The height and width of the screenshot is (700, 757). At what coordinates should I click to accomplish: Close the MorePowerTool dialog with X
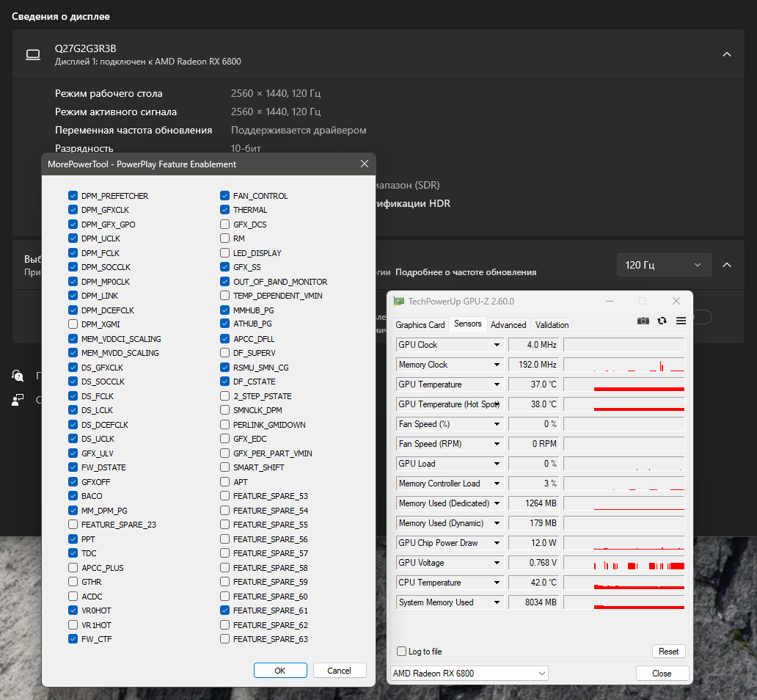364,164
